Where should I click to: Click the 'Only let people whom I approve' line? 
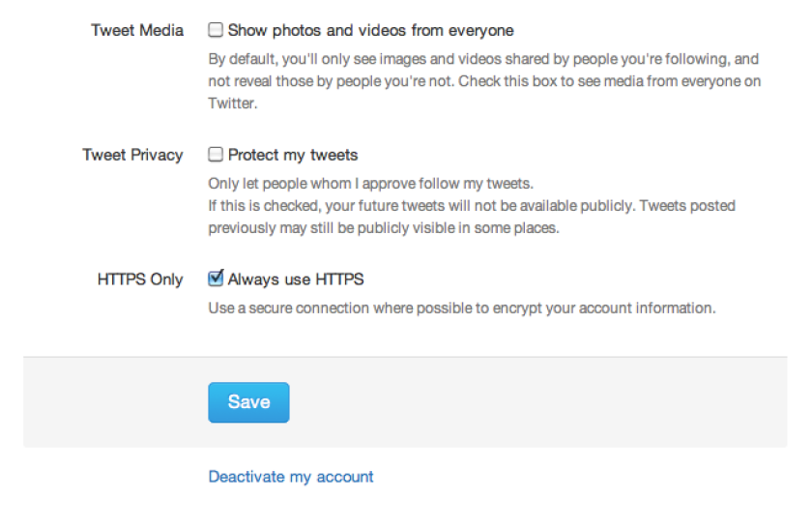(x=371, y=184)
